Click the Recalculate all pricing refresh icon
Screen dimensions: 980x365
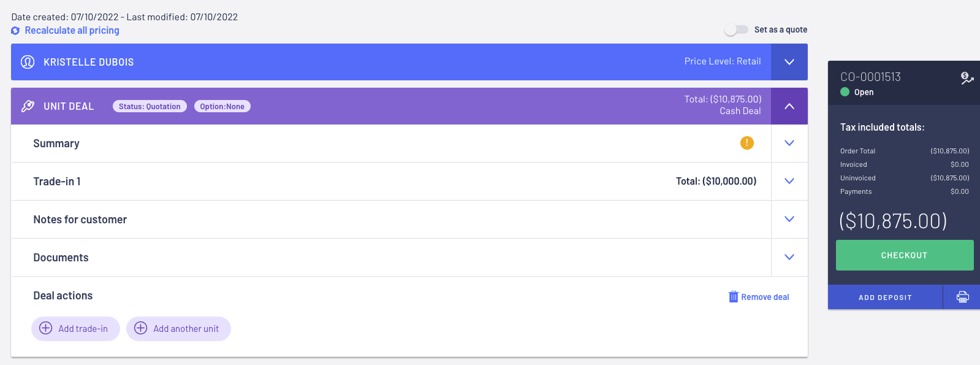point(15,31)
